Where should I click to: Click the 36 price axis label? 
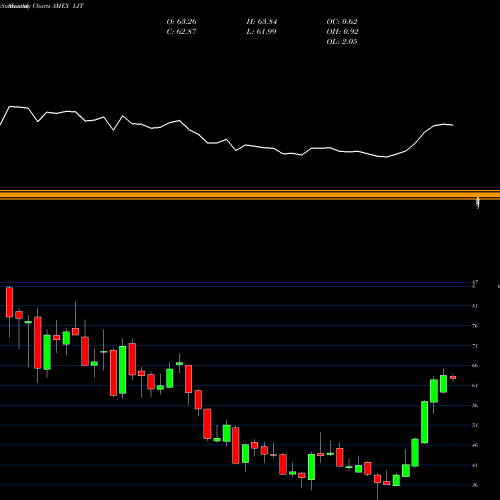tap(475, 485)
